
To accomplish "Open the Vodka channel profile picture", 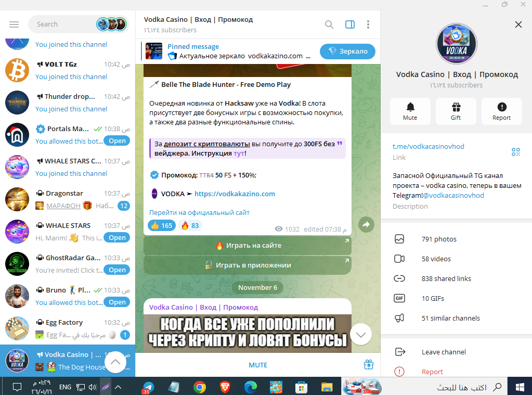I will pyautogui.click(x=457, y=44).
